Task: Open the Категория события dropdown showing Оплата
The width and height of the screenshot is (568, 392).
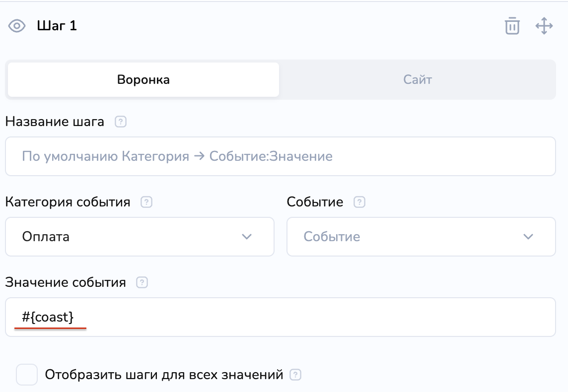Action: tap(129, 237)
